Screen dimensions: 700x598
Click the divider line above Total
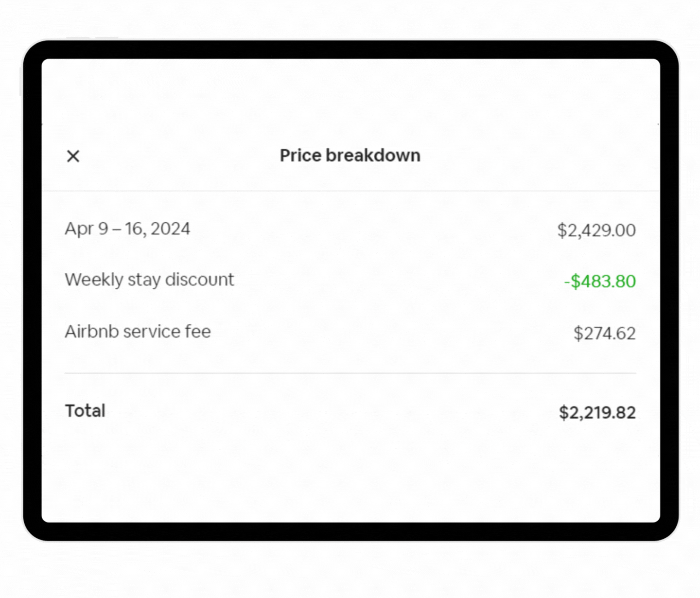coord(350,373)
